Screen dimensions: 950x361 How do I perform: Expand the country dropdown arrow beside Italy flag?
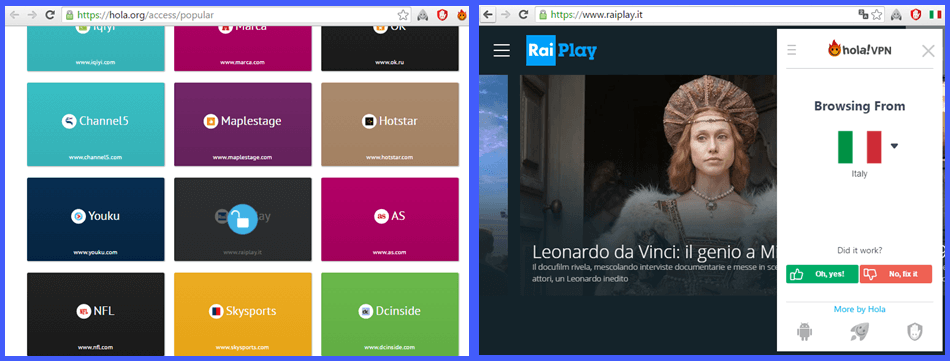[x=894, y=145]
